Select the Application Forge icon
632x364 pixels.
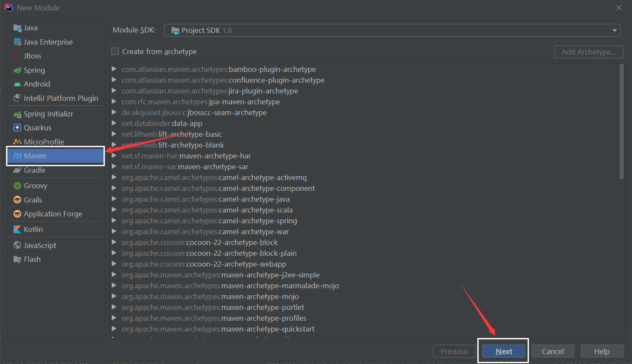coord(17,214)
